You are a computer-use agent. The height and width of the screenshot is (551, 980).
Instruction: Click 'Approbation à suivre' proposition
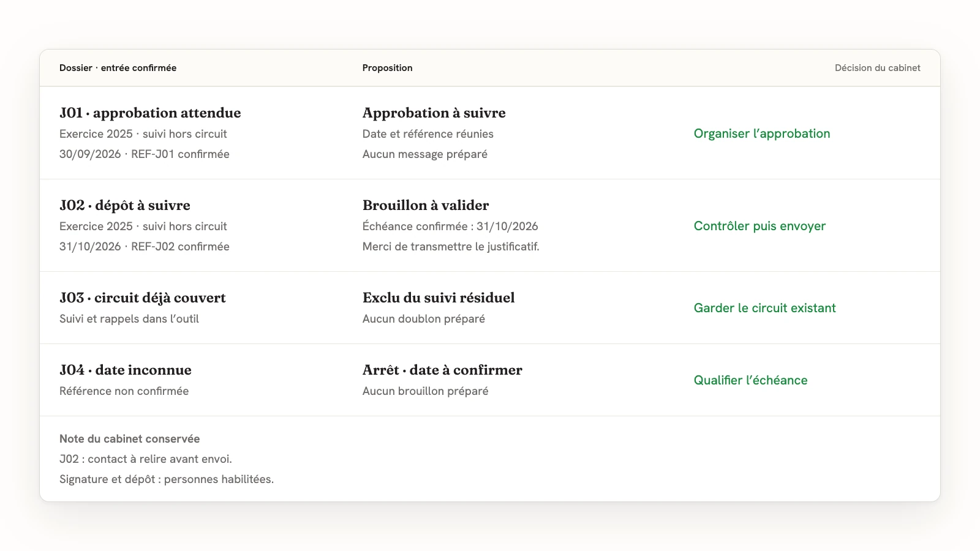[x=434, y=113]
